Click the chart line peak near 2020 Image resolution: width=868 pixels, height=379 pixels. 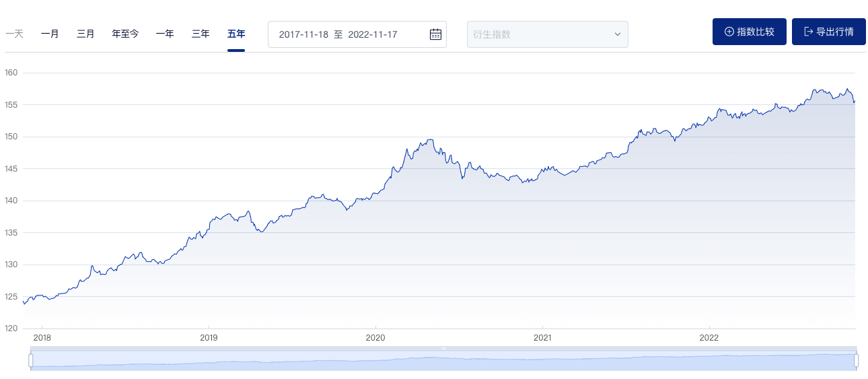coord(429,140)
